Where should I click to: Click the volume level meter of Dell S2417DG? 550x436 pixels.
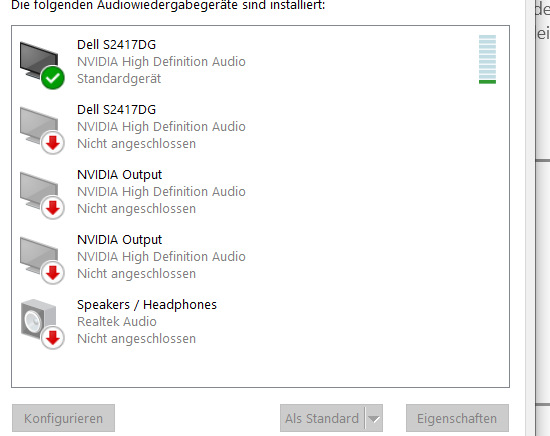pos(487,59)
